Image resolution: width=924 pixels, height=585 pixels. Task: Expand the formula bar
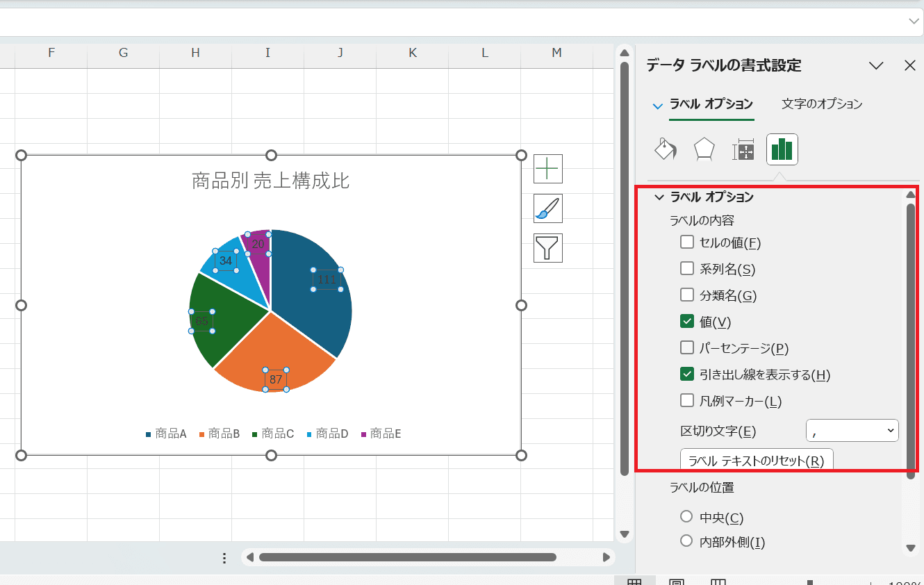914,22
